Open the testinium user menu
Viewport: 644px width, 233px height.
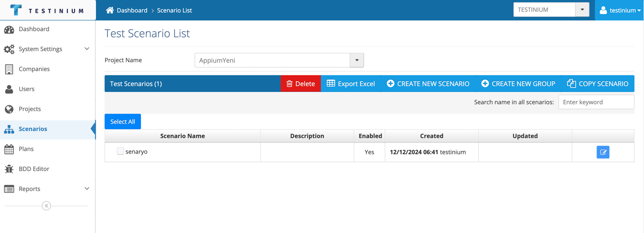619,10
